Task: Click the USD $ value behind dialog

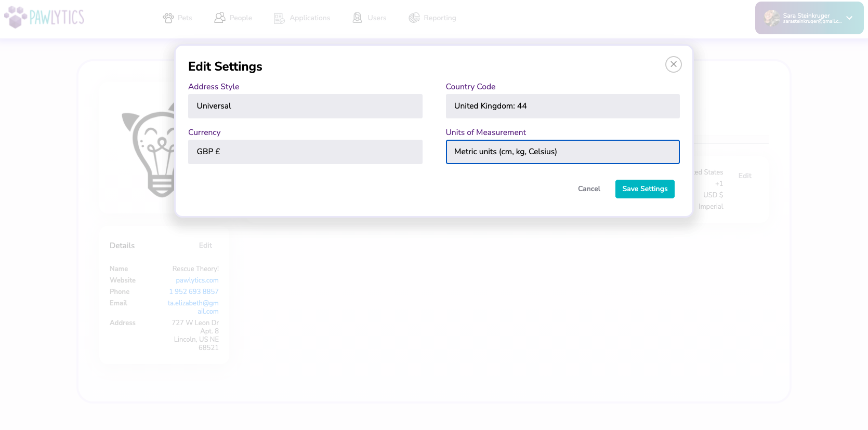Action: 713,195
